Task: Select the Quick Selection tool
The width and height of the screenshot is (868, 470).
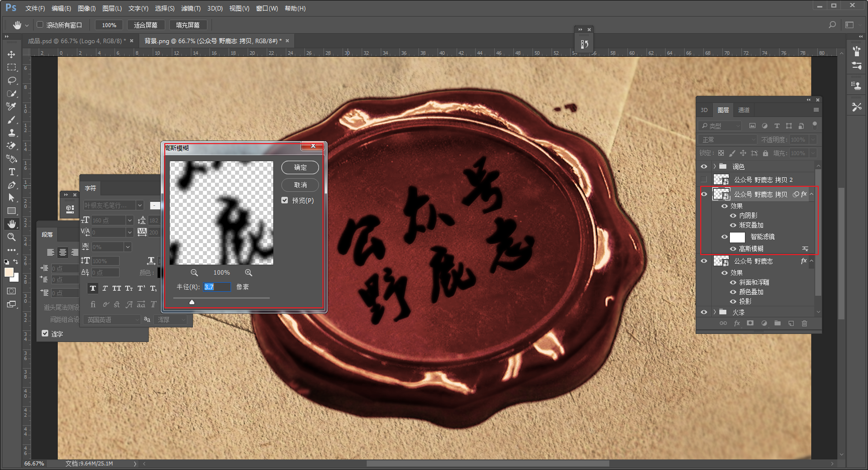Action: (11, 93)
